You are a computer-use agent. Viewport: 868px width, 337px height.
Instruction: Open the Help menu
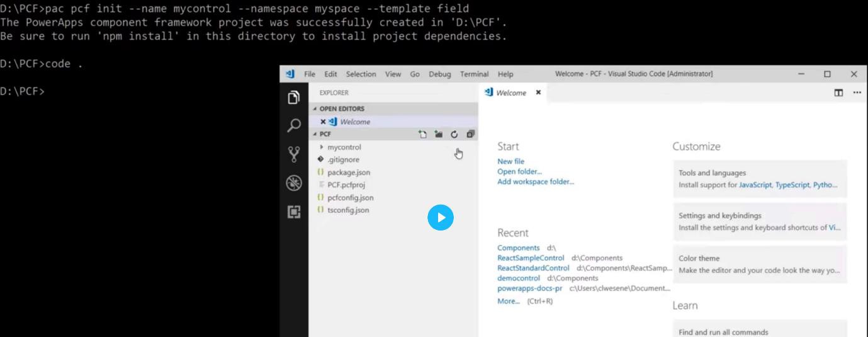tap(505, 74)
